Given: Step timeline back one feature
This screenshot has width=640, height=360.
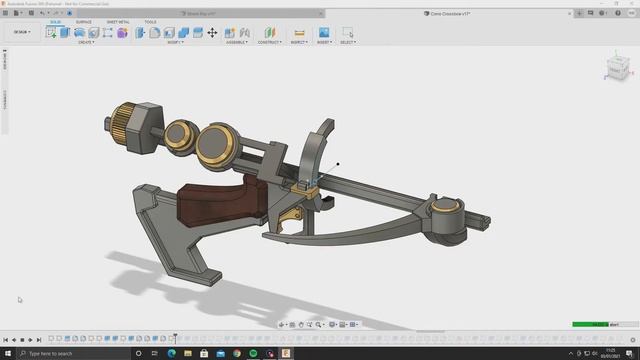Looking at the screenshot, I should tap(14, 340).
